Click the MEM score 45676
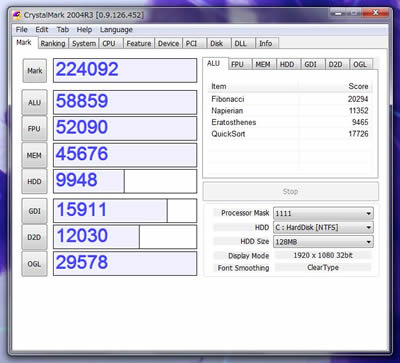Viewport: 400px width, 363px height. click(125, 155)
